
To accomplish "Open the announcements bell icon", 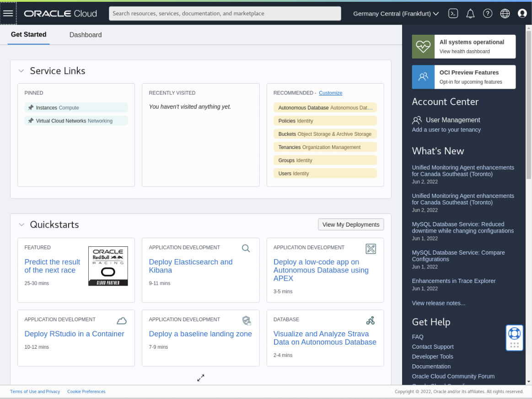I will click(x=470, y=14).
